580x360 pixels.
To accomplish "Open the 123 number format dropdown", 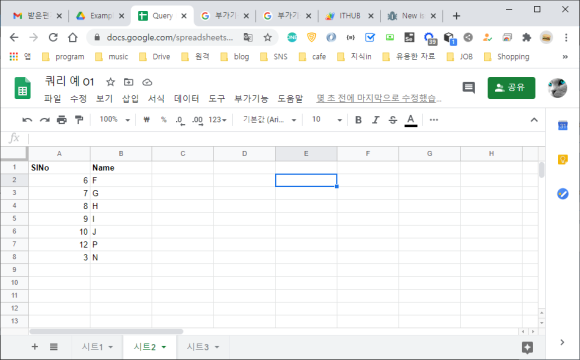I will coord(217,120).
